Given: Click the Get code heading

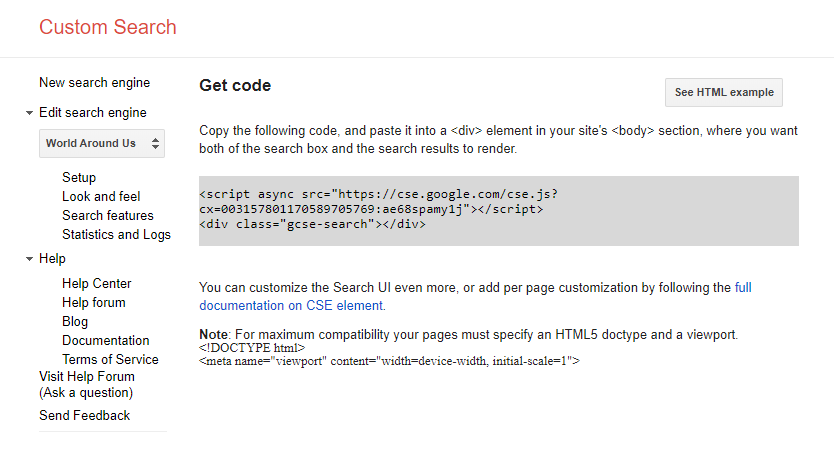Looking at the screenshot, I should click(235, 86).
